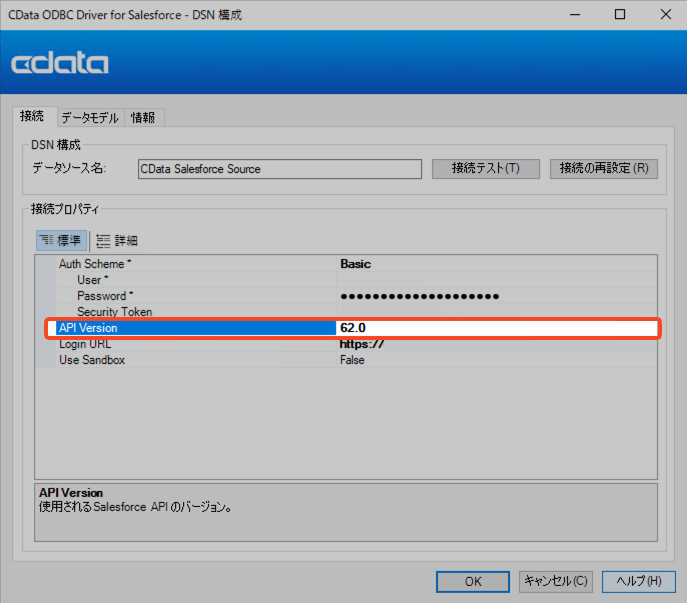Click the 接続の再設定(R) button
The height and width of the screenshot is (603, 687).
point(604,169)
